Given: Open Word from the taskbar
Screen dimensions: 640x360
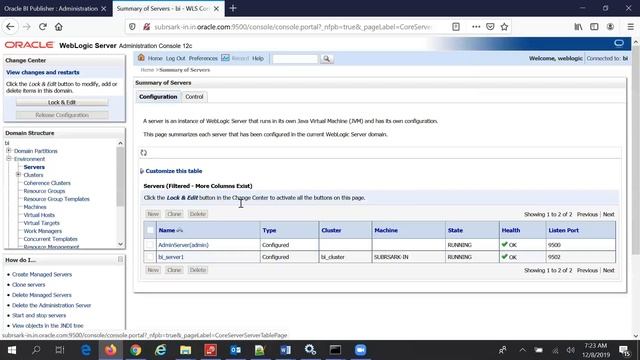Looking at the screenshot, I should click(x=285, y=350).
